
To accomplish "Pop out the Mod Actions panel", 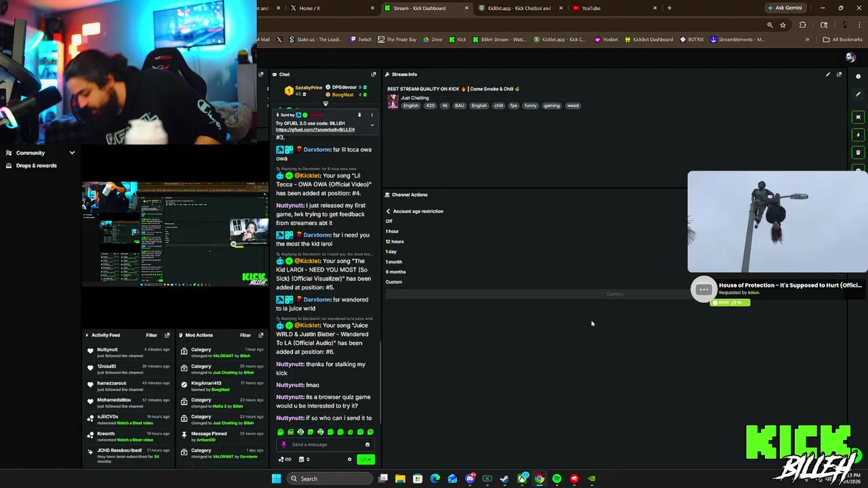I will pyautogui.click(x=260, y=335).
